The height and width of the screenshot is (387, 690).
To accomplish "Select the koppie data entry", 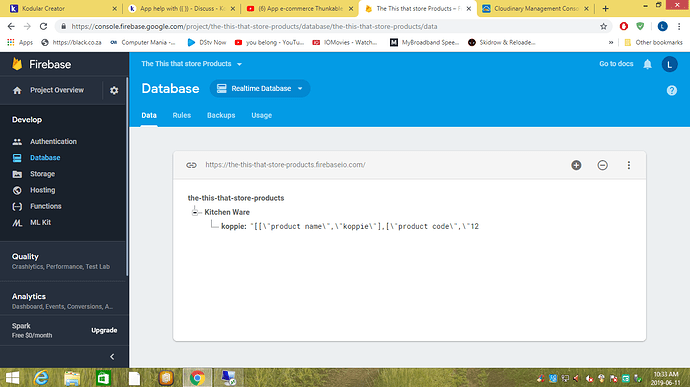I will [x=349, y=226].
